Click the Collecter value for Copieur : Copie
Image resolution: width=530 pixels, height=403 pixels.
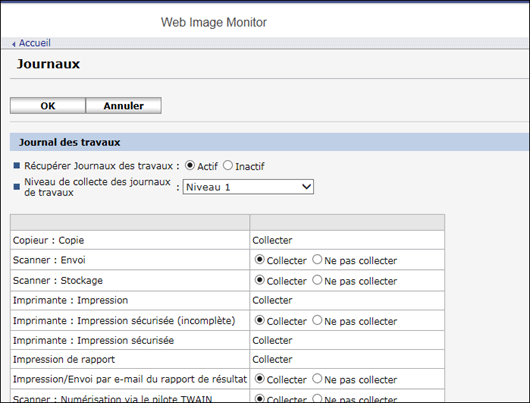tap(272, 240)
